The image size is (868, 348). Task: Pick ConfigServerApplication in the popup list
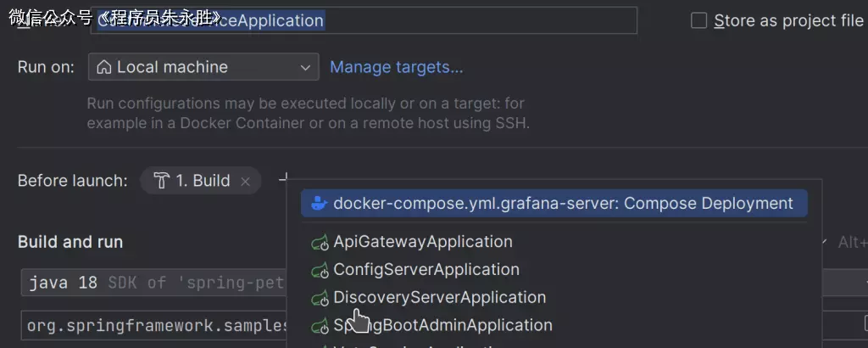pyautogui.click(x=426, y=270)
